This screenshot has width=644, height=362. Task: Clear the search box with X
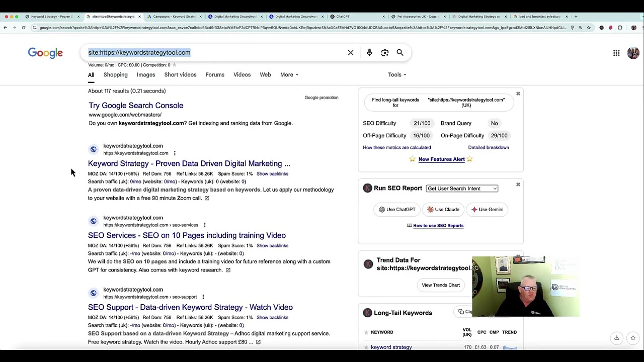[x=351, y=52]
